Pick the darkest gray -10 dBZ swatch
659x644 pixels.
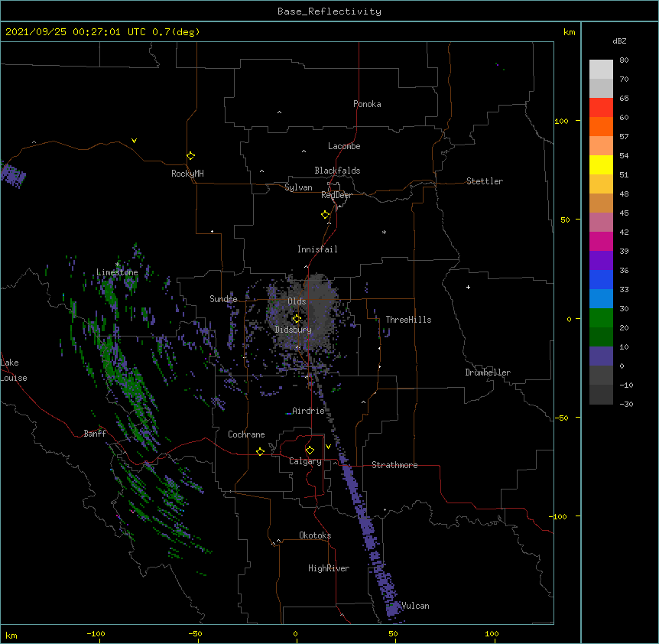[601, 395]
